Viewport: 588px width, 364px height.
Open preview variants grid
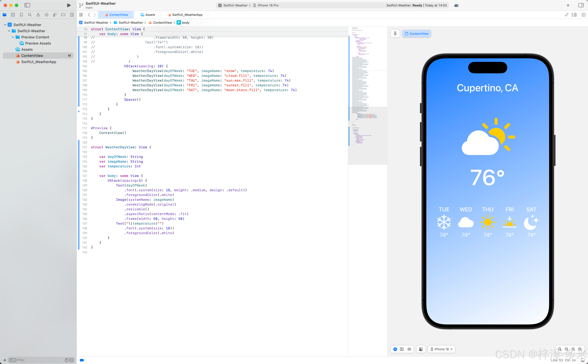point(409,349)
